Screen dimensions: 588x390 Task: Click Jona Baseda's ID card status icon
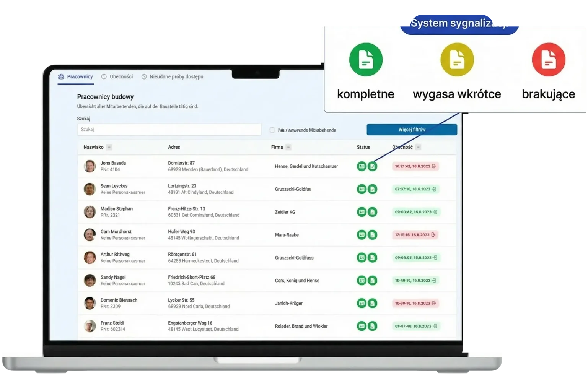coord(362,166)
